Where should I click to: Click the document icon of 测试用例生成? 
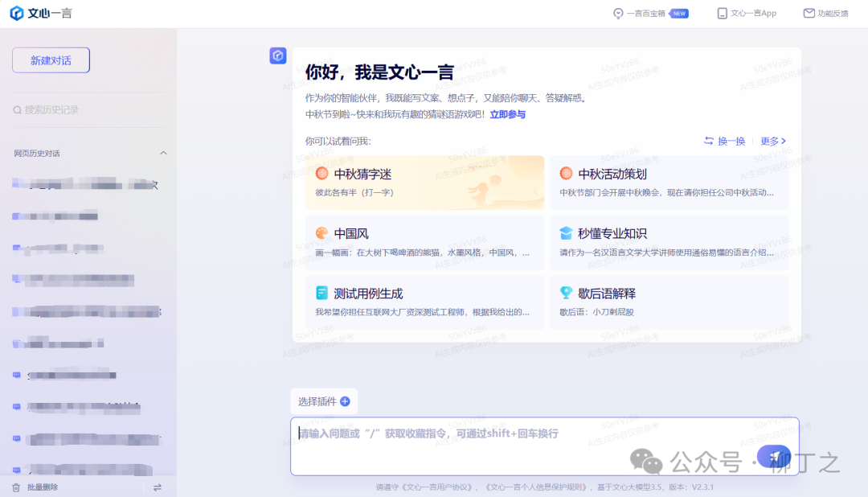(x=321, y=293)
